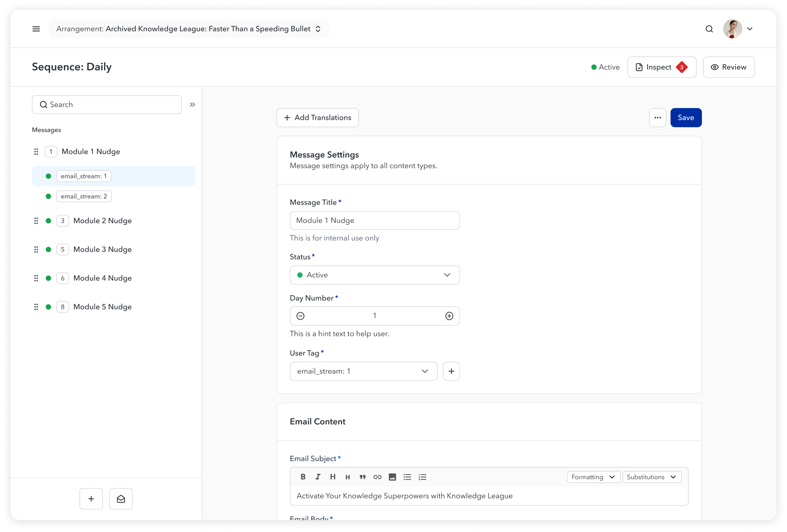
Task: Click the search magnifier in header
Action: (x=709, y=29)
